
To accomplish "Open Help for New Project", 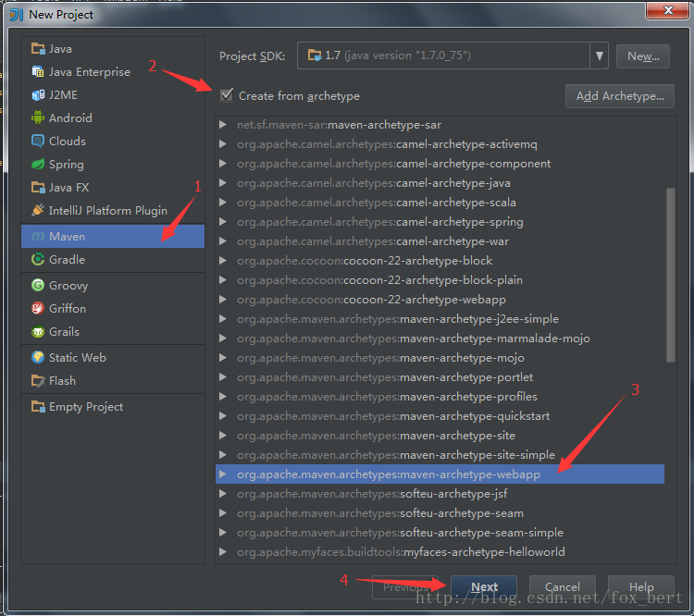I will click(x=641, y=587).
